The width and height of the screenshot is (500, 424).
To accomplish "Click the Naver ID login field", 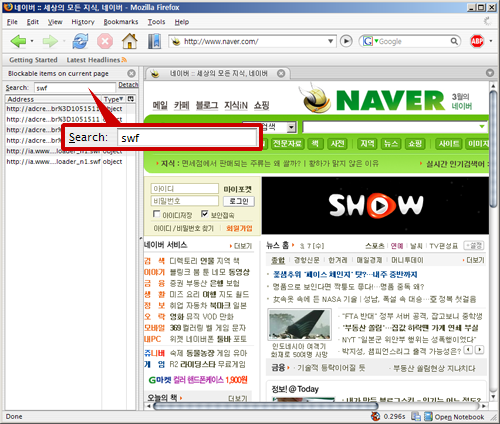I will coord(185,189).
